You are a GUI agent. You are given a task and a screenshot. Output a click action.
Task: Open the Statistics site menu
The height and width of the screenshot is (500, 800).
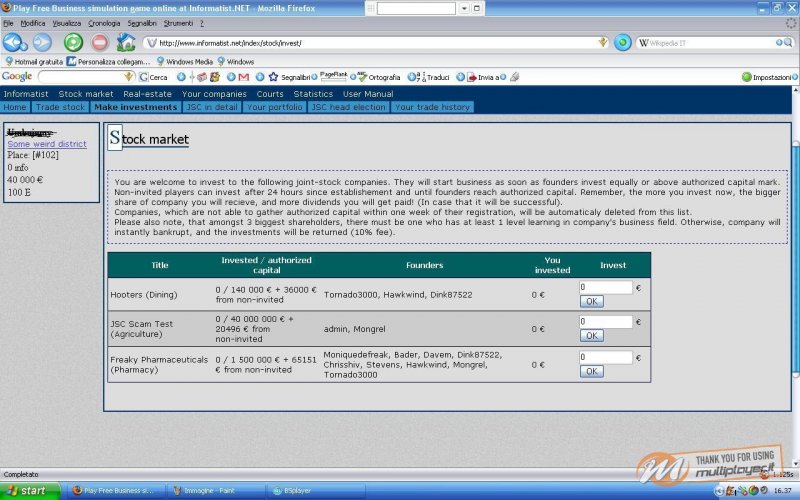pos(313,94)
